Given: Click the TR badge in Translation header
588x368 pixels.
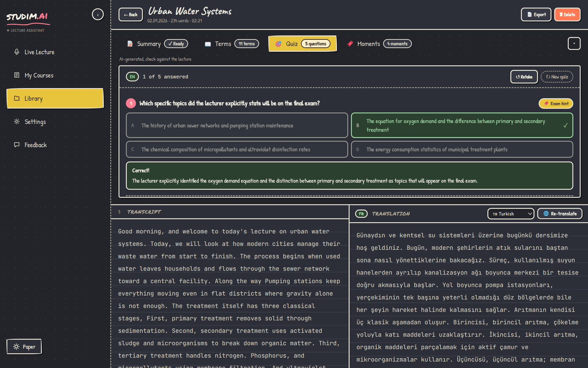Looking at the screenshot, I should 361,214.
